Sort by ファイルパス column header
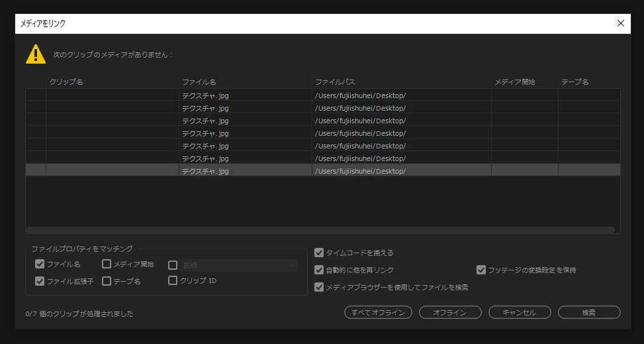The image size is (644, 344). click(402, 82)
